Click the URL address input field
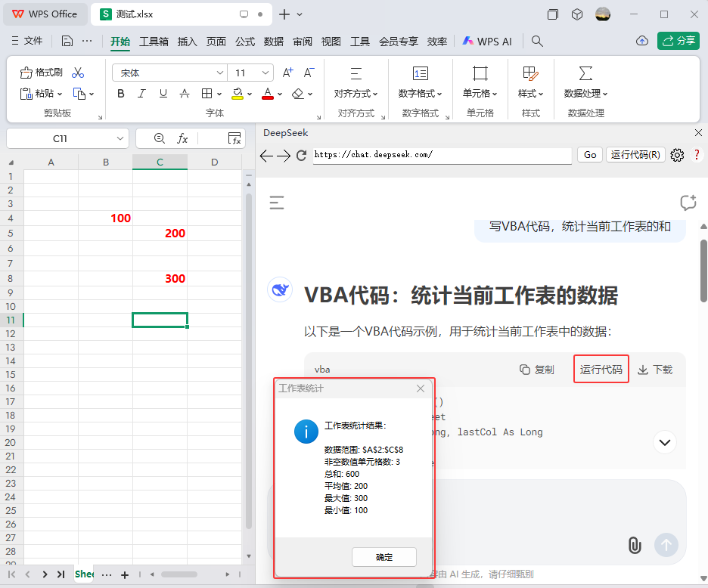This screenshot has height=588, width=708. point(442,155)
